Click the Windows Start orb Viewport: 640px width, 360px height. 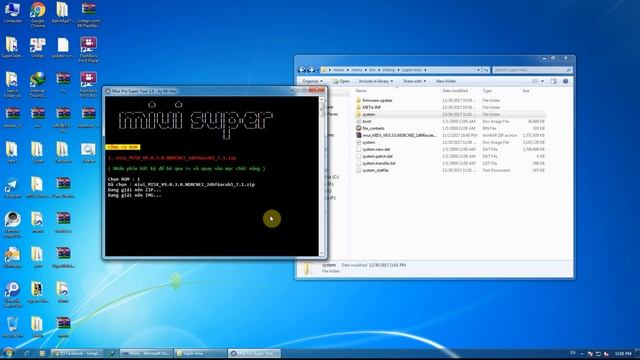pos(9,353)
